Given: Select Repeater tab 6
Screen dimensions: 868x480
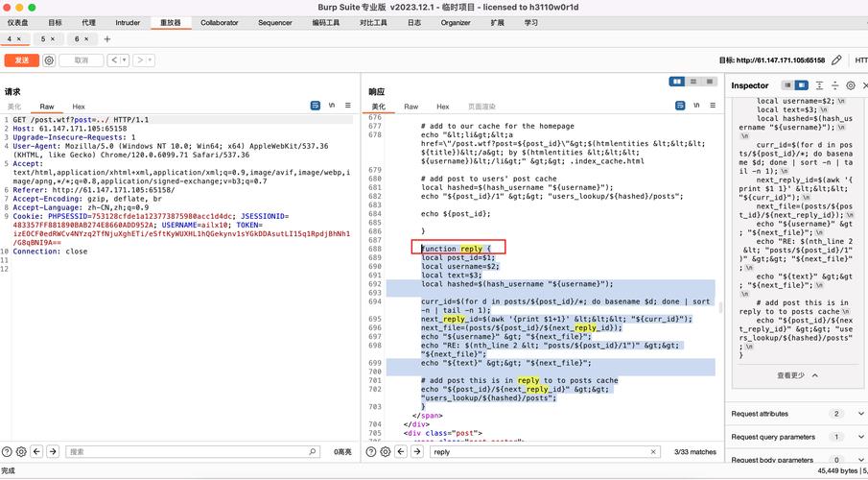Looking at the screenshot, I should tap(77, 38).
